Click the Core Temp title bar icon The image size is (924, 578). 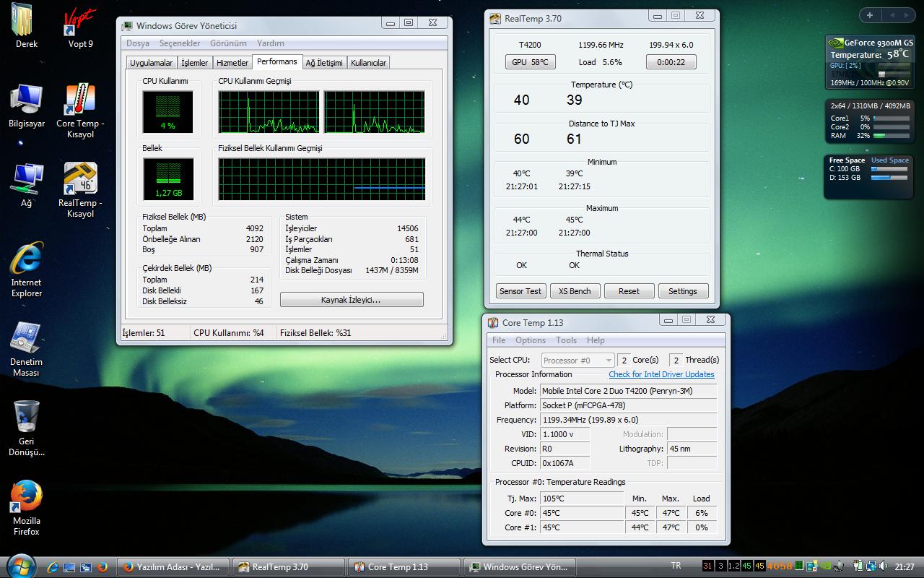pyautogui.click(x=493, y=322)
